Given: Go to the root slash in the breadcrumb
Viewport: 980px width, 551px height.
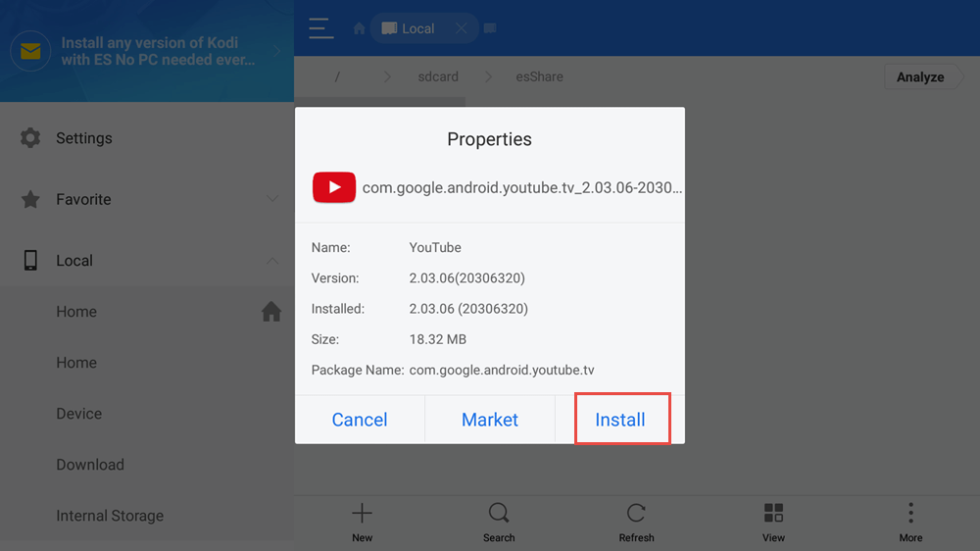Looking at the screenshot, I should (337, 76).
